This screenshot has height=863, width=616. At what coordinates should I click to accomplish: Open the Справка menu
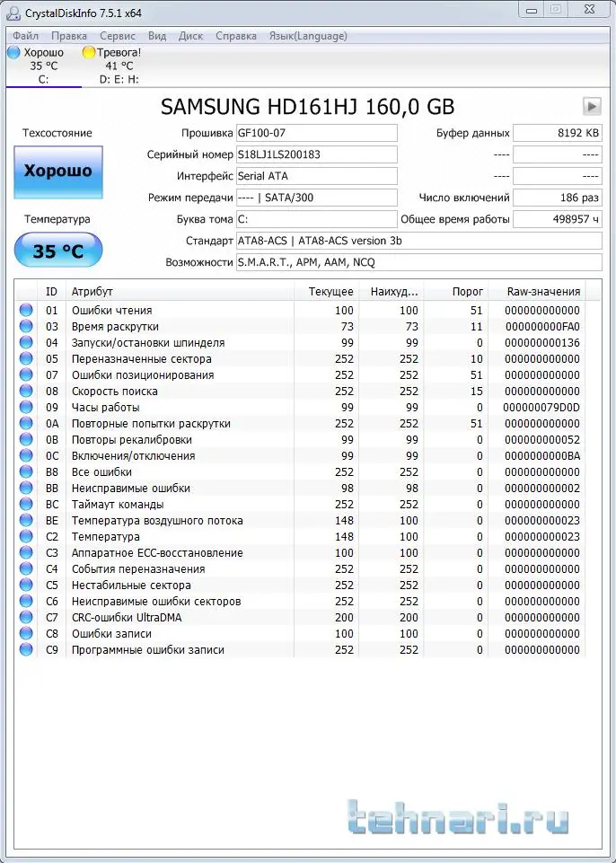coord(235,36)
